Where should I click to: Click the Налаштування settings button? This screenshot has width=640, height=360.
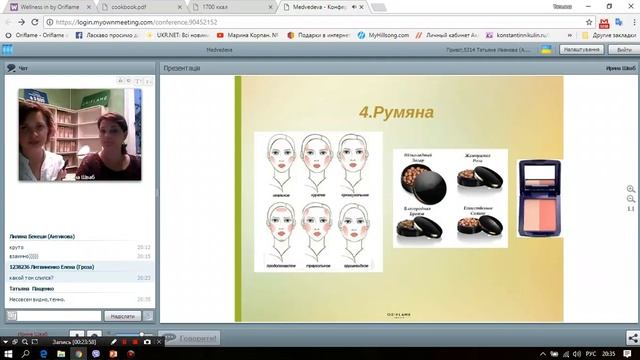(x=582, y=49)
